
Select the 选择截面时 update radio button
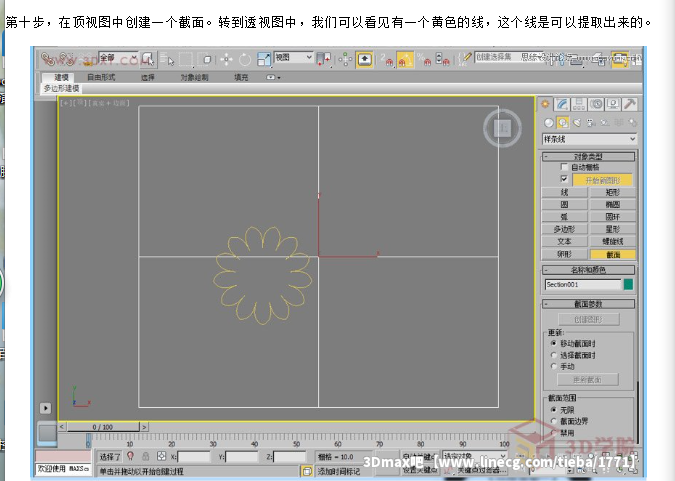(x=554, y=355)
